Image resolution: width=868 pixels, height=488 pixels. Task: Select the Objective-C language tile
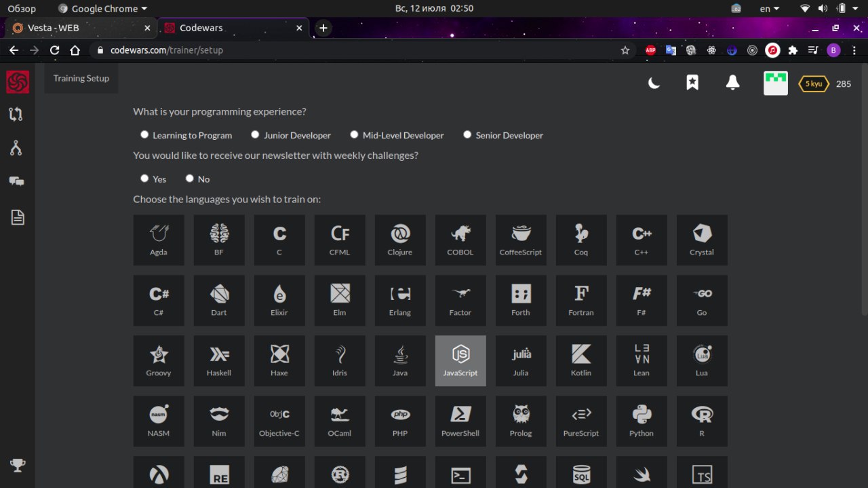click(279, 421)
